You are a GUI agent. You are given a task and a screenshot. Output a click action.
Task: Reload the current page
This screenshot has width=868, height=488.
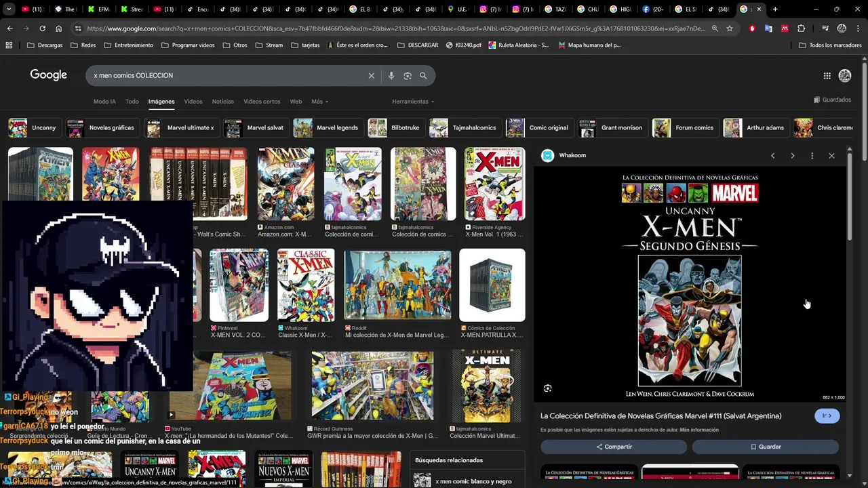click(x=42, y=28)
